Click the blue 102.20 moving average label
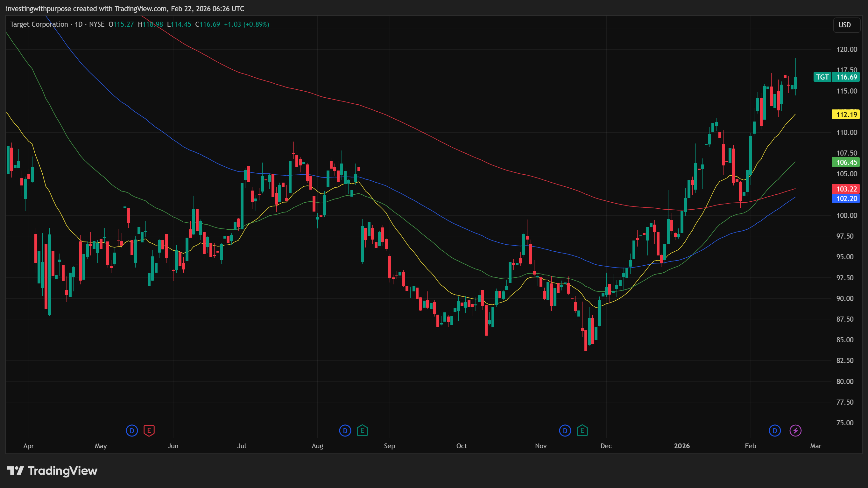Image resolution: width=868 pixels, height=488 pixels. [846, 199]
